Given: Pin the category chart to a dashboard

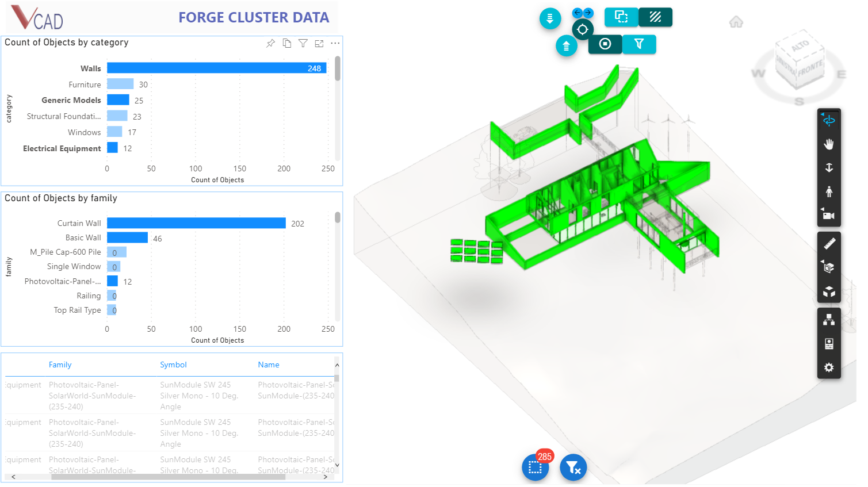Looking at the screenshot, I should [270, 43].
